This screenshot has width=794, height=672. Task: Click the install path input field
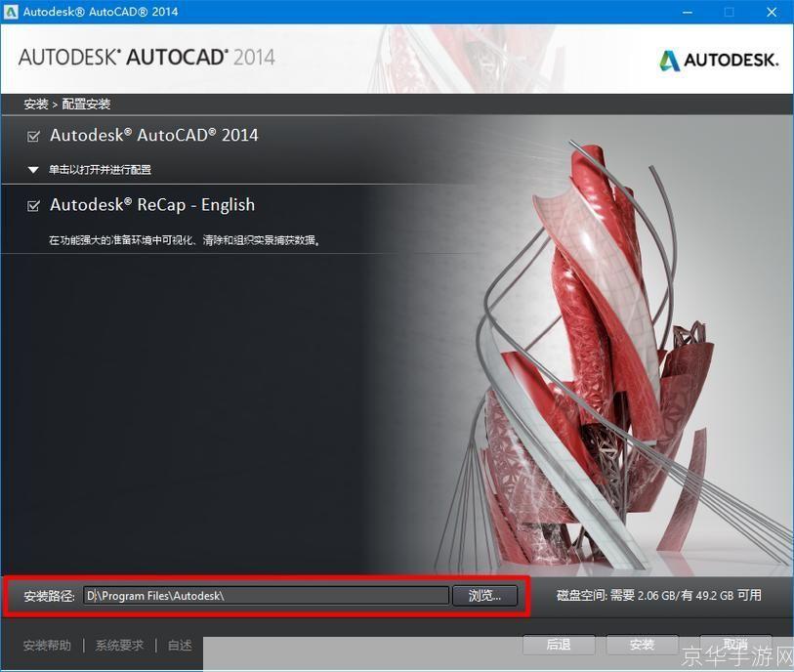coord(266,596)
